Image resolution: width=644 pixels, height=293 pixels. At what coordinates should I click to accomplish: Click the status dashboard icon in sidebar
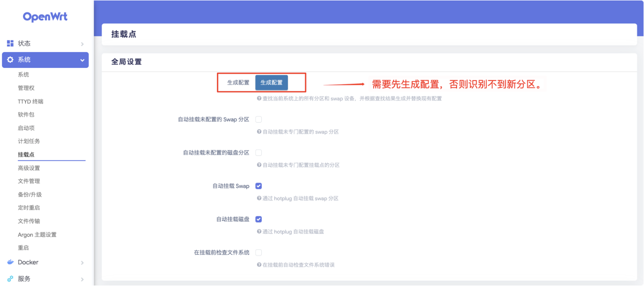tap(10, 44)
